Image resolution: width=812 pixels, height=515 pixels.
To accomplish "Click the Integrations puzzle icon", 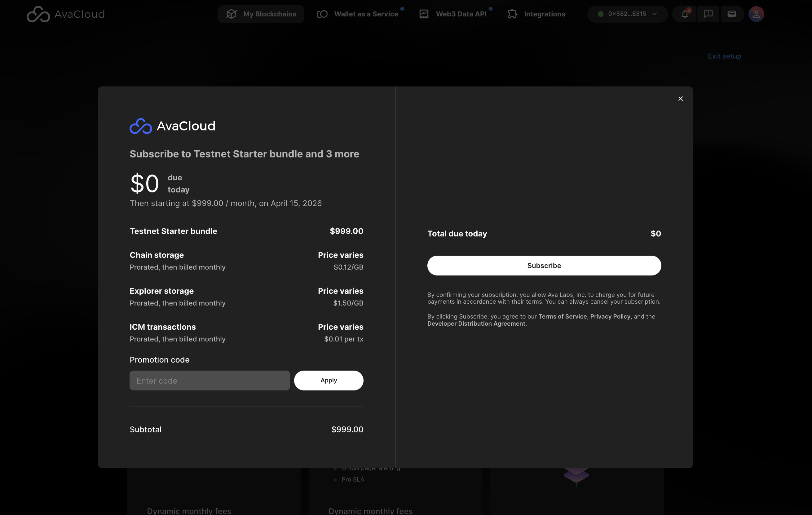I will point(512,14).
